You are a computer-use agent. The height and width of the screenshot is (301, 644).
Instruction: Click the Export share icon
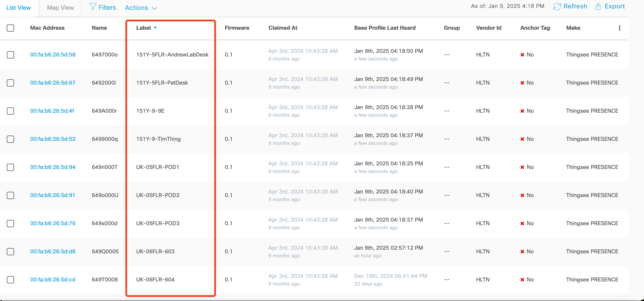pos(598,6)
